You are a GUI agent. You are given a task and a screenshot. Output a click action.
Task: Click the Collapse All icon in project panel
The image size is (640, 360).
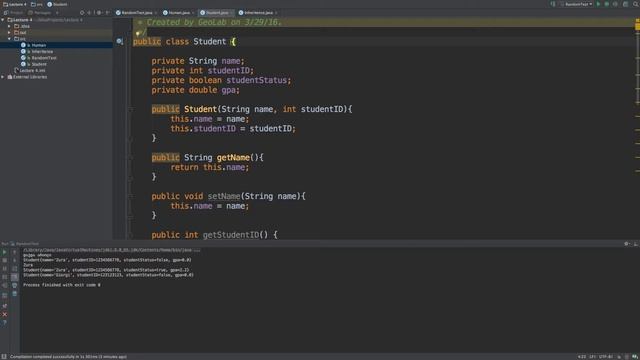[90, 13]
